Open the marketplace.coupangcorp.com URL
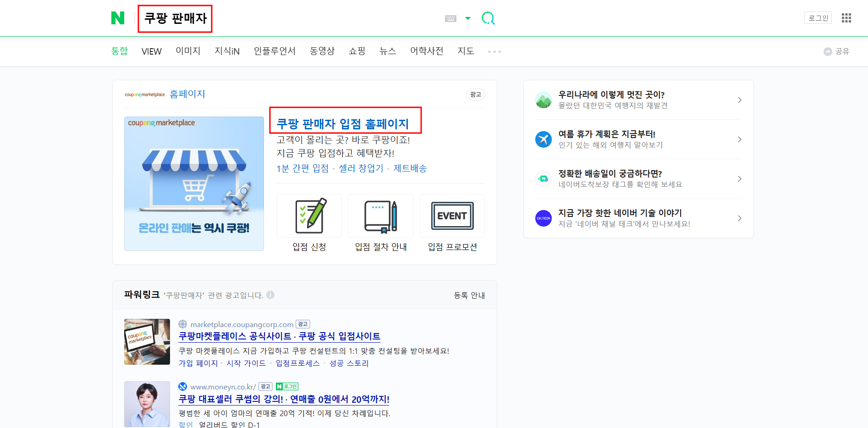 coord(242,324)
